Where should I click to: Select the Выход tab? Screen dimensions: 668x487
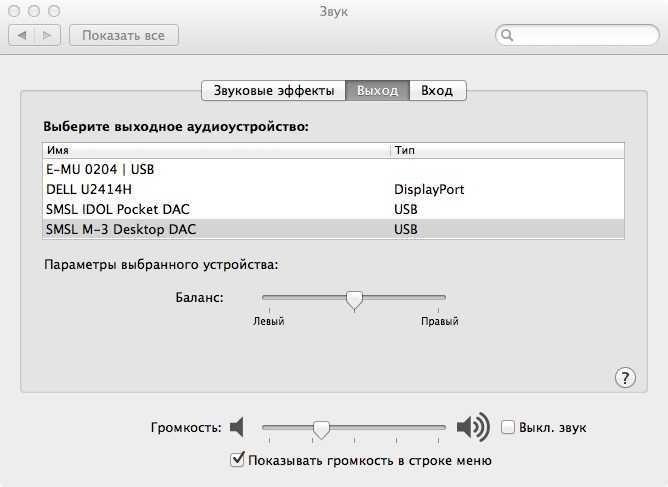tap(377, 90)
